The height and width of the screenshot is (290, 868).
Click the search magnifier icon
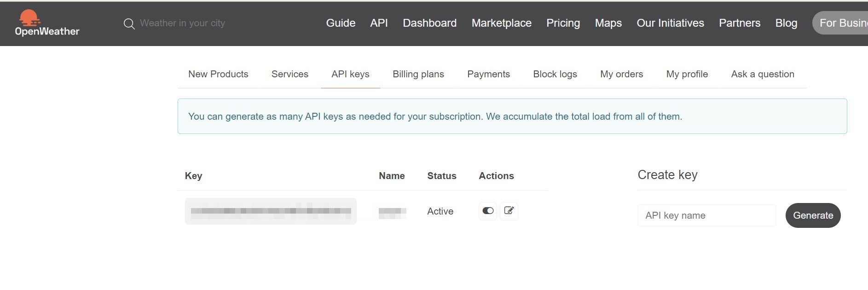point(129,24)
